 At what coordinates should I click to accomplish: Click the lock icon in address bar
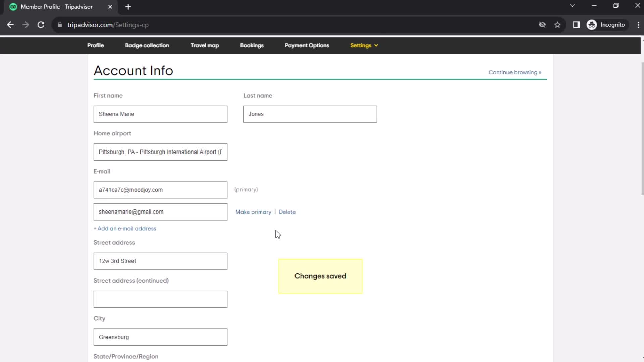tap(60, 25)
